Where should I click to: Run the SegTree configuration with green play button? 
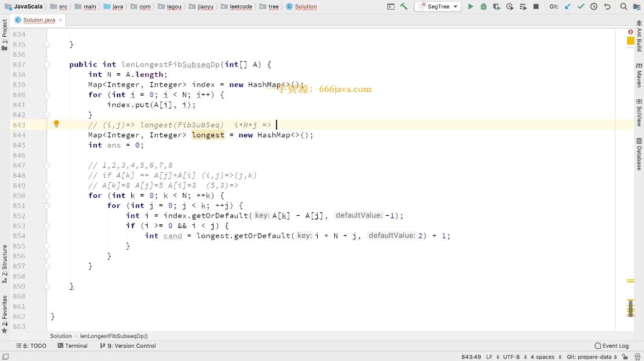click(470, 7)
